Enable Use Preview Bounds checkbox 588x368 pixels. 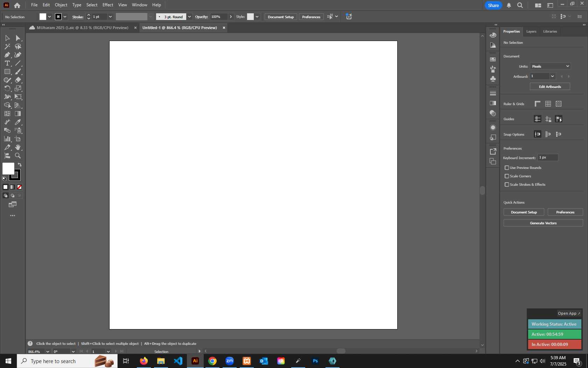tap(507, 168)
